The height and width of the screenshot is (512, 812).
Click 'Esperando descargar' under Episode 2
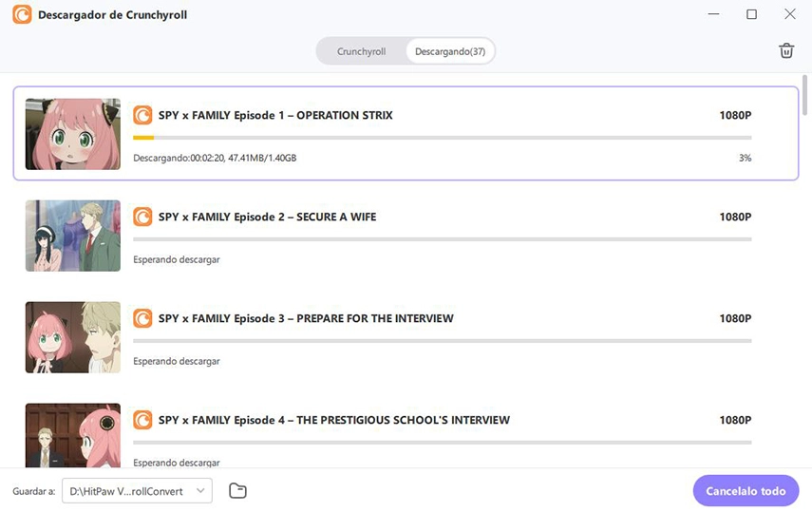coord(177,259)
